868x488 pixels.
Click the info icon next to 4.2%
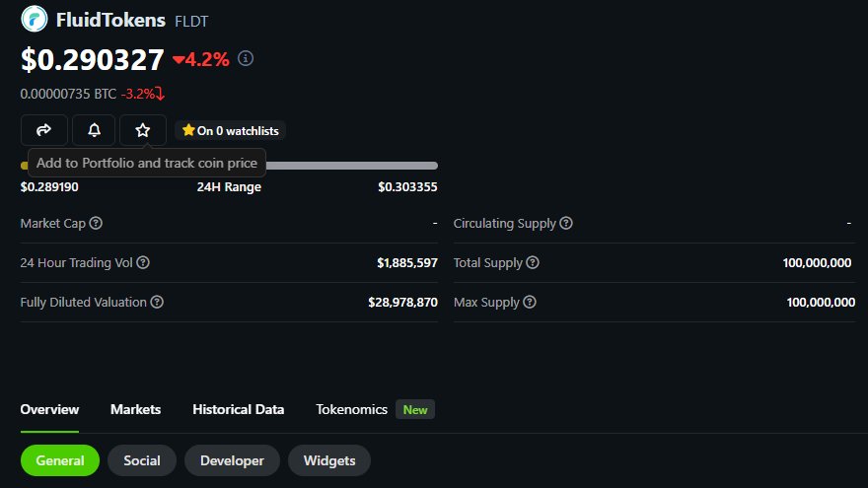pos(246,58)
